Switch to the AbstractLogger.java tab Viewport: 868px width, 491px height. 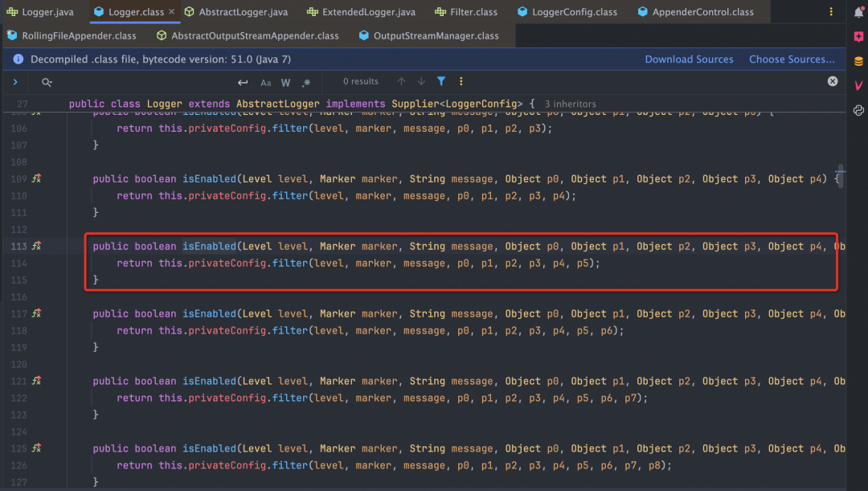point(236,11)
